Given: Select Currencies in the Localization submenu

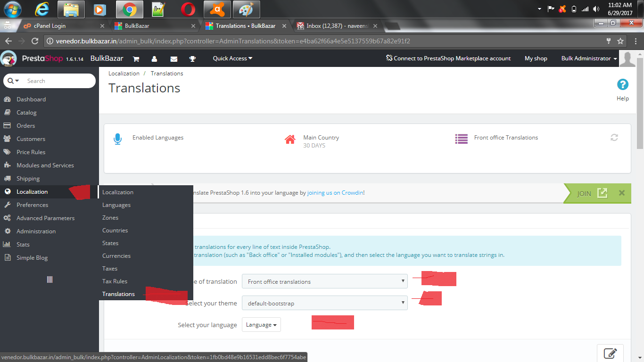Looking at the screenshot, I should tap(116, 256).
